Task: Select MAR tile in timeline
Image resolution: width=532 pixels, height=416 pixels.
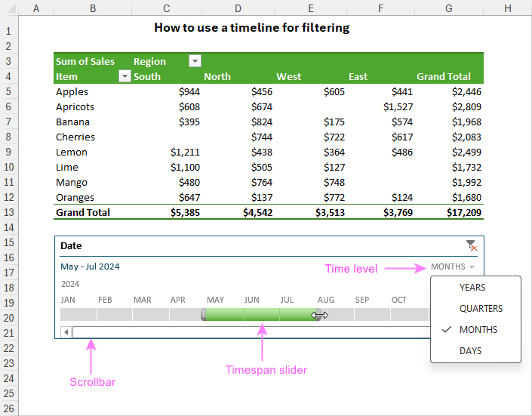Action: tap(151, 315)
